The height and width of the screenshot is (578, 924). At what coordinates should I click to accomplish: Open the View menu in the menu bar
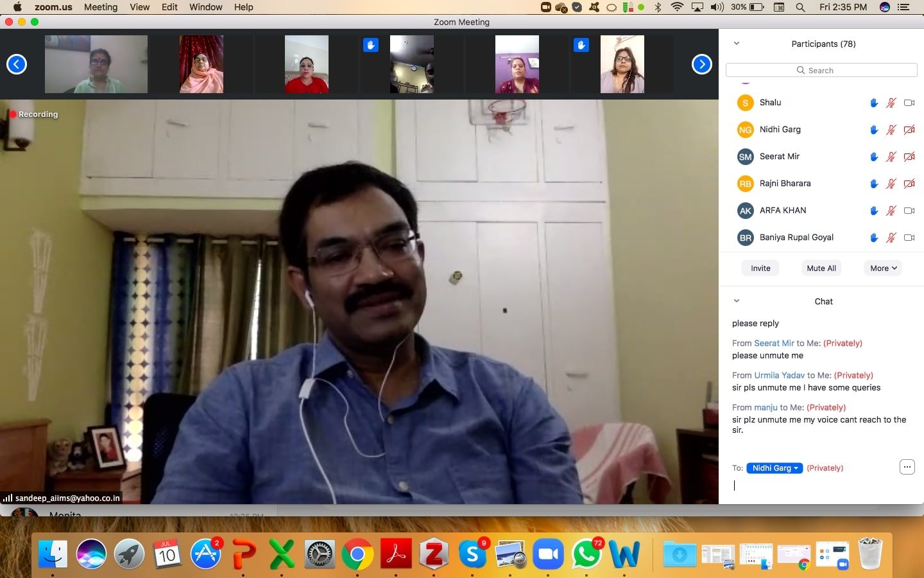[139, 7]
